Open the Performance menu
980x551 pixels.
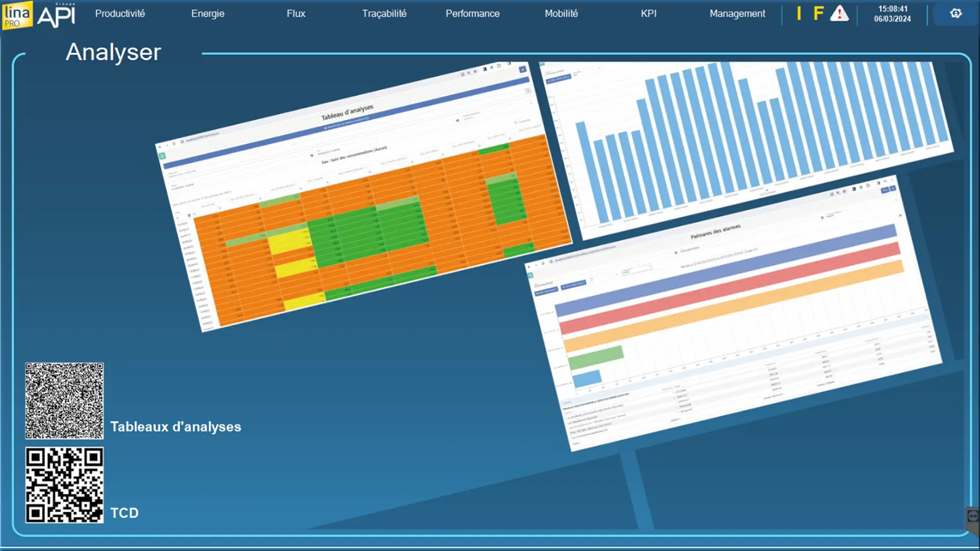pos(472,14)
